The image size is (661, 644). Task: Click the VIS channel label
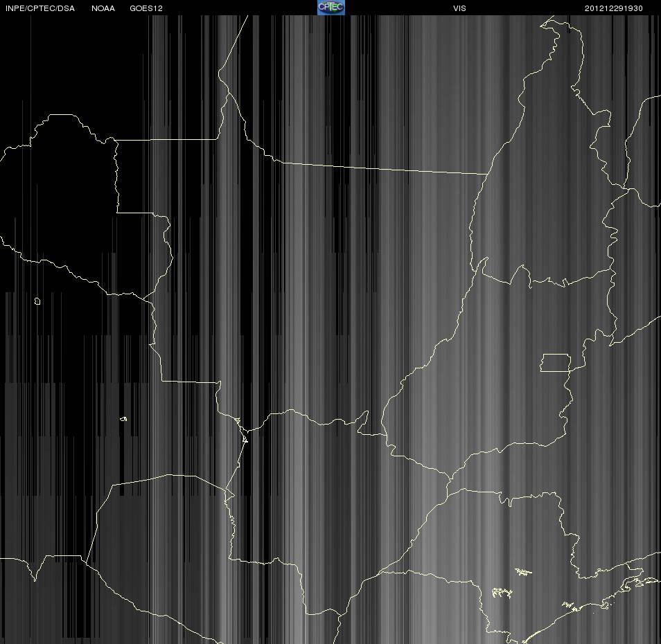tap(459, 8)
